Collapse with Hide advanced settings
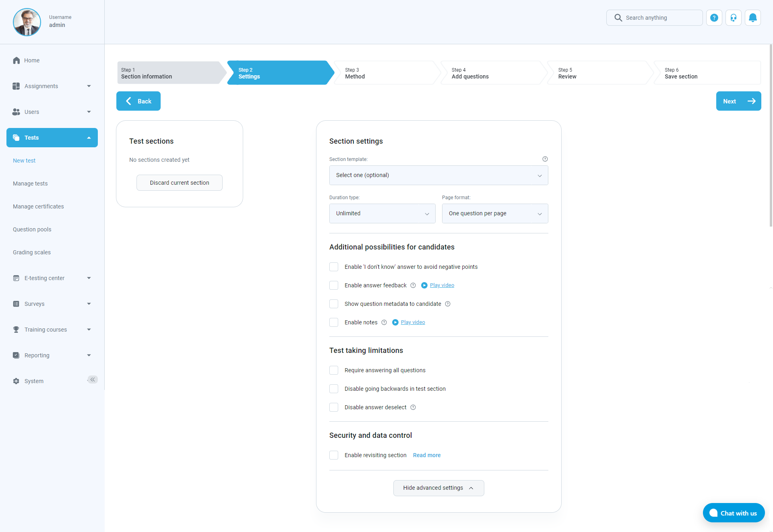 click(438, 488)
